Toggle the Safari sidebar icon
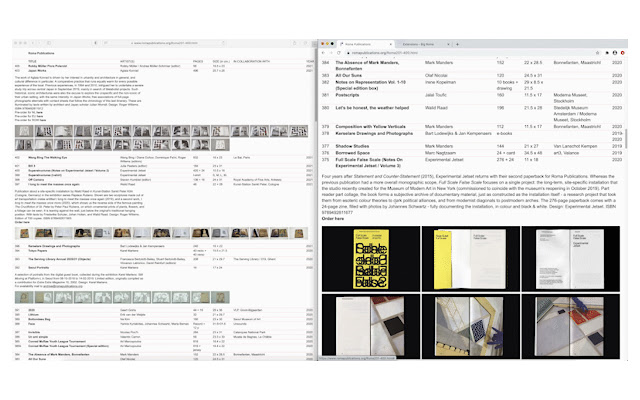 click(49, 42)
